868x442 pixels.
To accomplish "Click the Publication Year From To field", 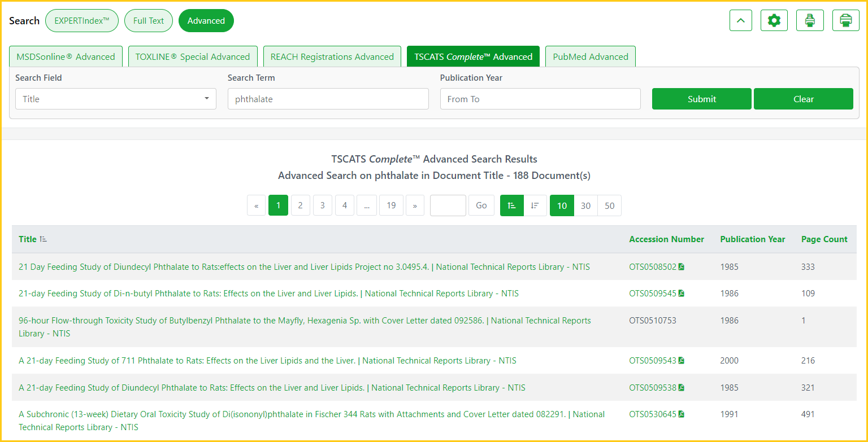I will click(540, 99).
